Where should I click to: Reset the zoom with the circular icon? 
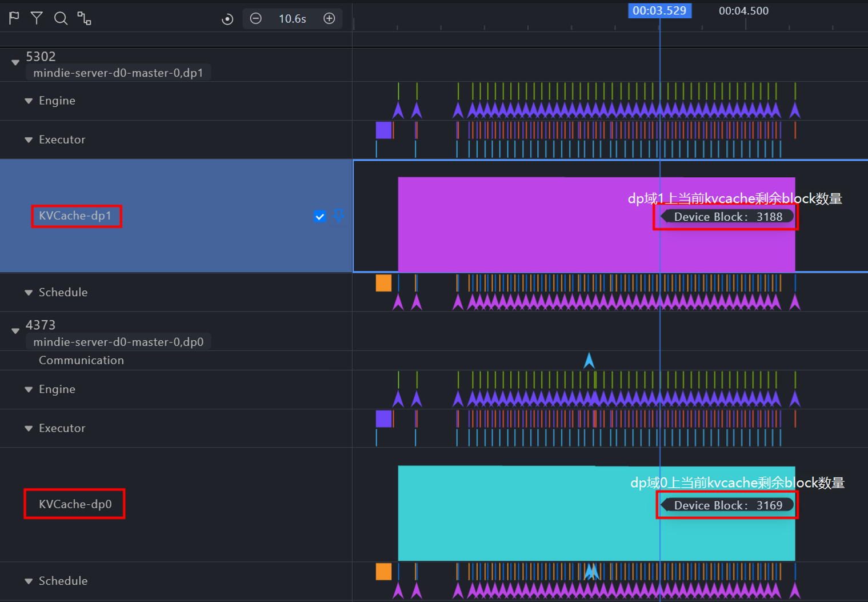(227, 19)
